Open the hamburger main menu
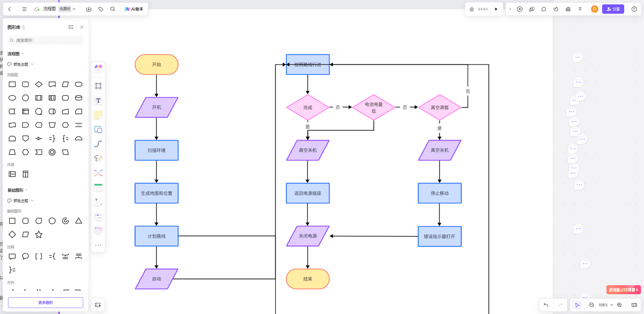 pyautogui.click(x=24, y=9)
